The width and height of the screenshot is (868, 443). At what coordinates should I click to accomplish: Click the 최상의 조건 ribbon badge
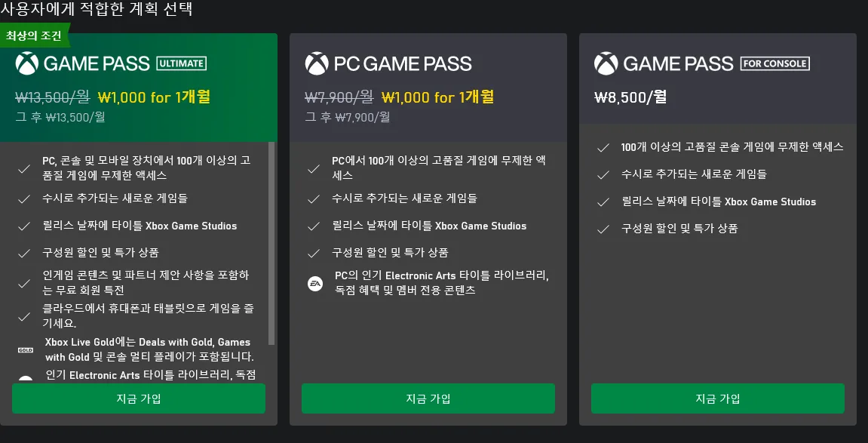(x=34, y=35)
